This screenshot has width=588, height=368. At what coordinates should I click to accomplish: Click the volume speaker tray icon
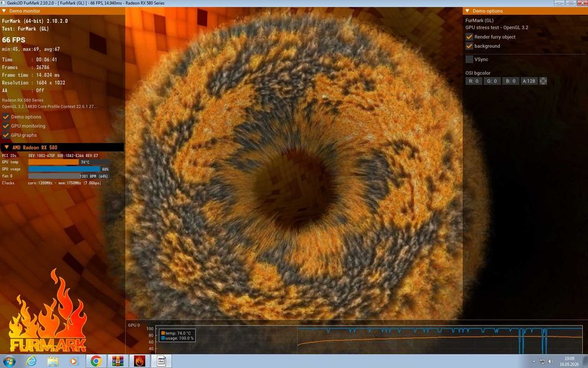[550, 362]
